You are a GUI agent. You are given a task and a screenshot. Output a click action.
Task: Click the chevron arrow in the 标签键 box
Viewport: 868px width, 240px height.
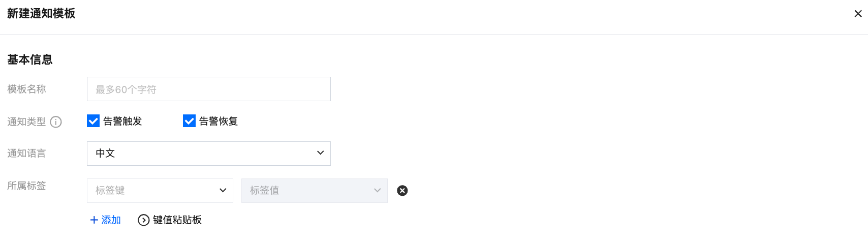(x=223, y=191)
